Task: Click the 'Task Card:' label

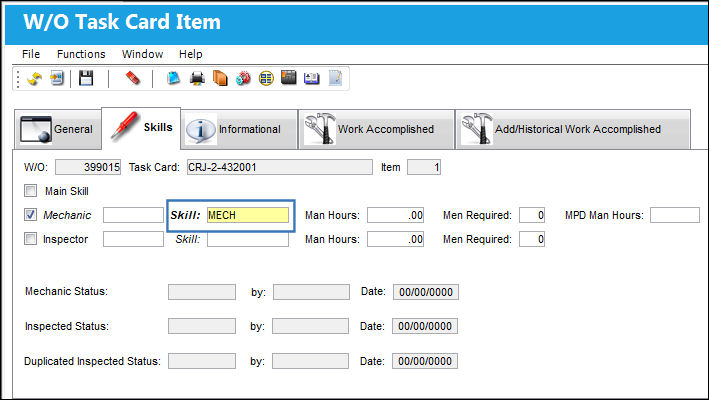Action: click(154, 167)
